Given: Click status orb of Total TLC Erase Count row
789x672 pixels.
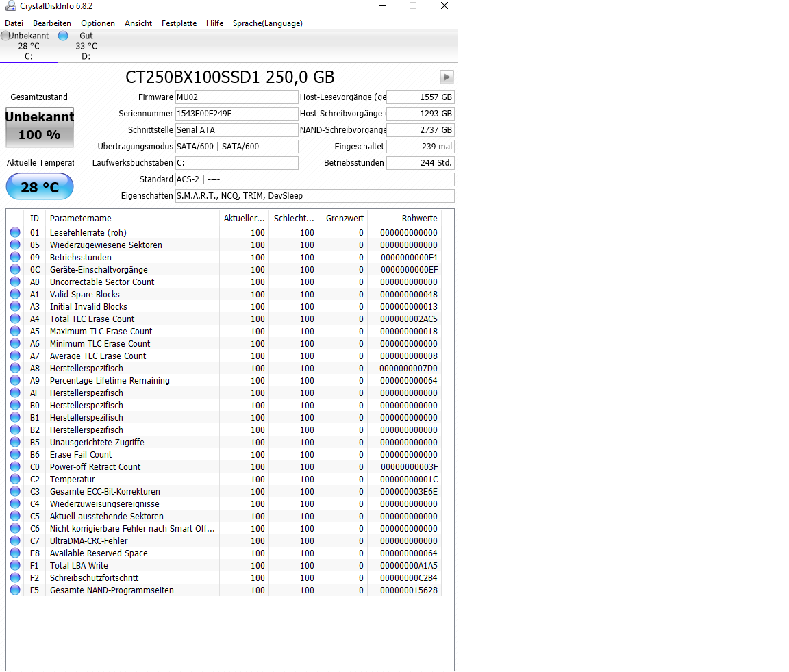Looking at the screenshot, I should coord(15,319).
